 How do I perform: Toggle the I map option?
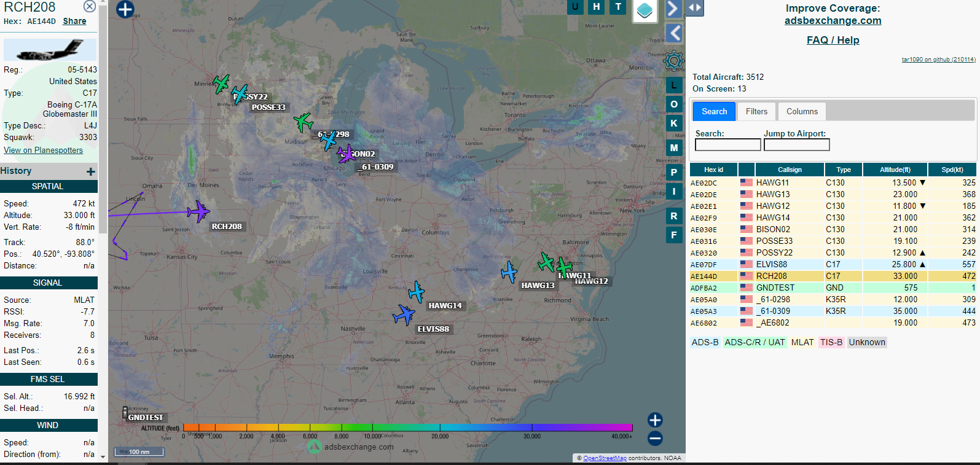click(674, 192)
